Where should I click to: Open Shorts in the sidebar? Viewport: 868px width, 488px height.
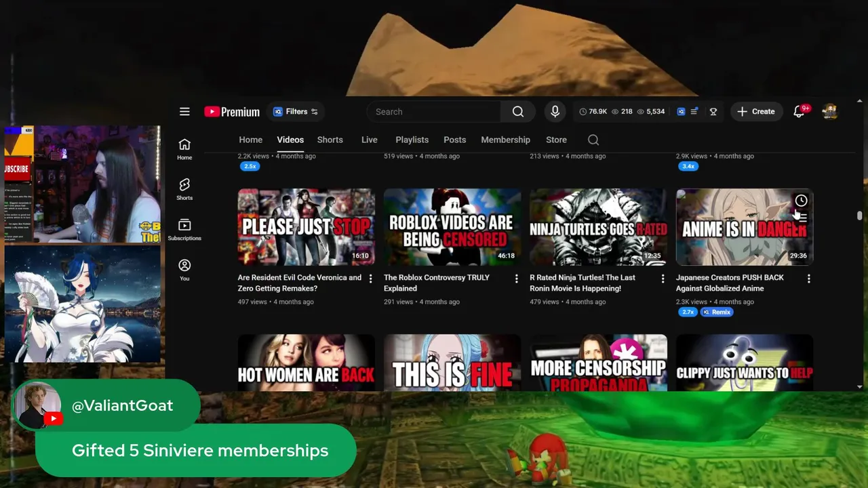pos(184,190)
